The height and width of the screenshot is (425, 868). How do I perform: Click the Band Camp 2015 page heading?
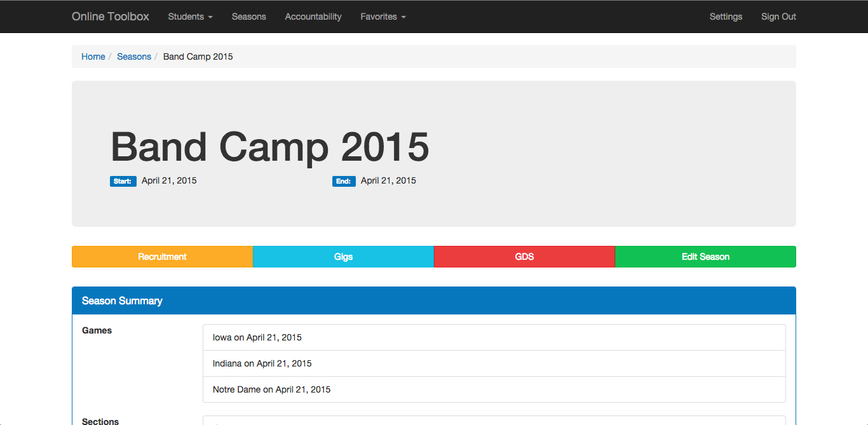click(x=270, y=147)
